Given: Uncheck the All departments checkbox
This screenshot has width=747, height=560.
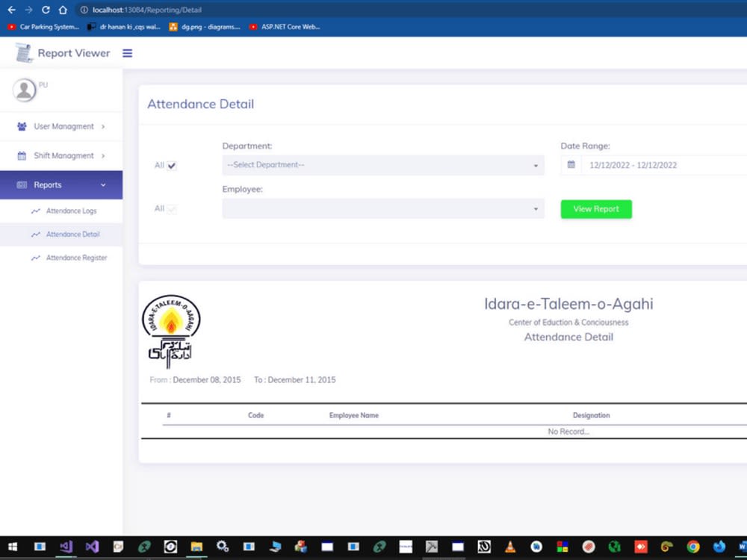Looking at the screenshot, I should [x=172, y=166].
